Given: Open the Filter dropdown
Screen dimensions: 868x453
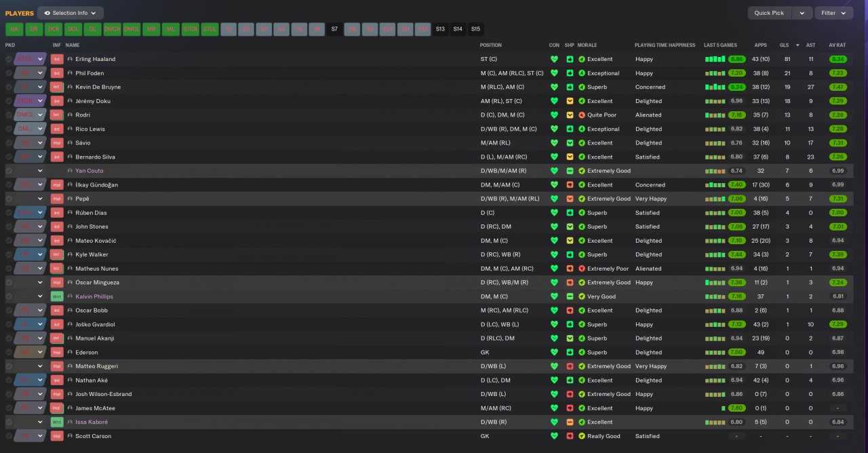Looking at the screenshot, I should click(833, 13).
